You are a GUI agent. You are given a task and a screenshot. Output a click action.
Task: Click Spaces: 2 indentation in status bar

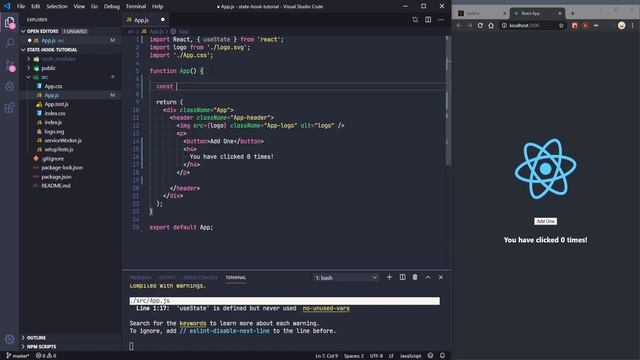coord(353,356)
